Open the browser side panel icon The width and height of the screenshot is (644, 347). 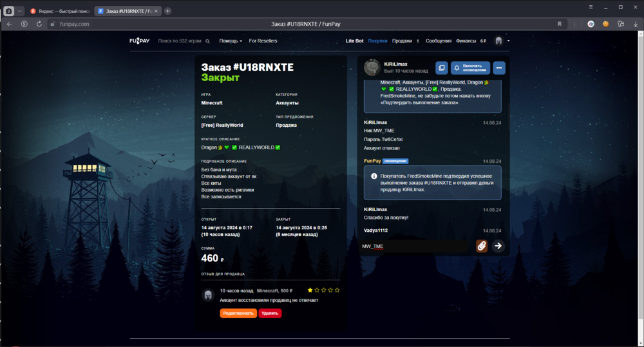tap(621, 24)
